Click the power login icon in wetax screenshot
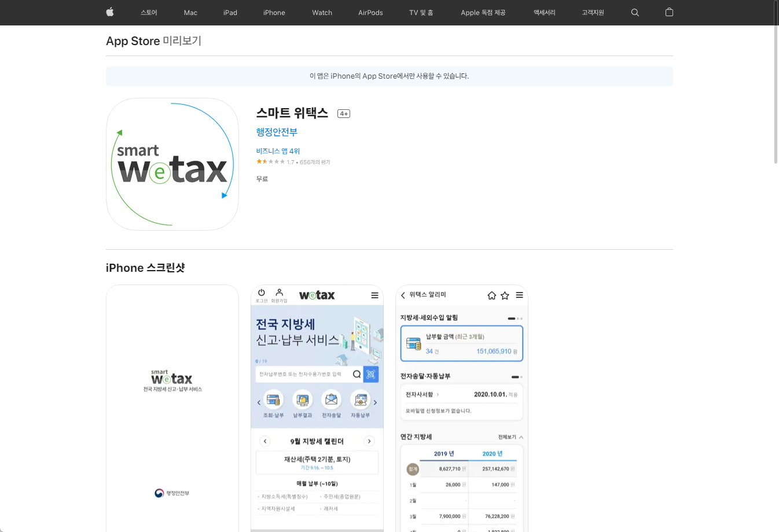Screen dimensions: 779x532 (x=262, y=293)
